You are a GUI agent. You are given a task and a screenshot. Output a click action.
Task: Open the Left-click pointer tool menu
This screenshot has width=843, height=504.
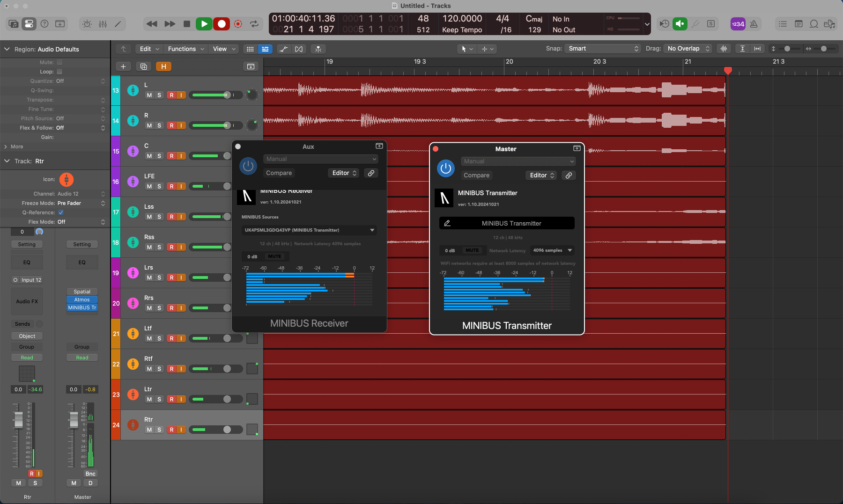tap(467, 49)
